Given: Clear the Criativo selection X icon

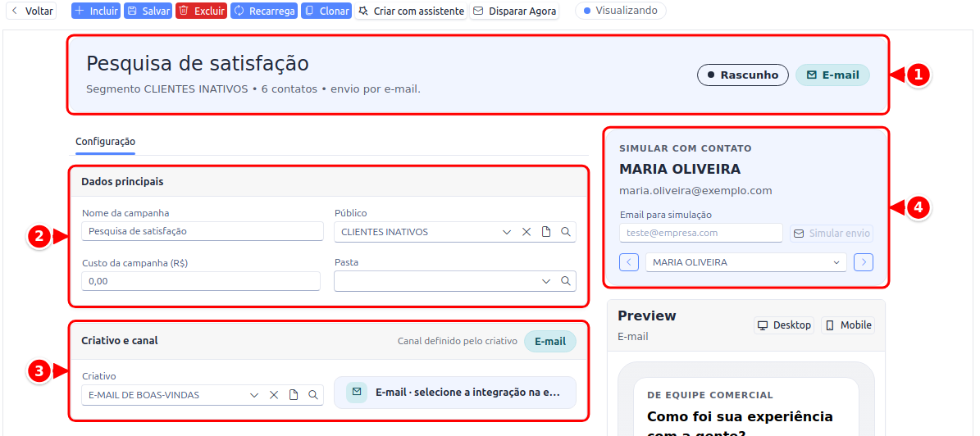Looking at the screenshot, I should [x=274, y=395].
